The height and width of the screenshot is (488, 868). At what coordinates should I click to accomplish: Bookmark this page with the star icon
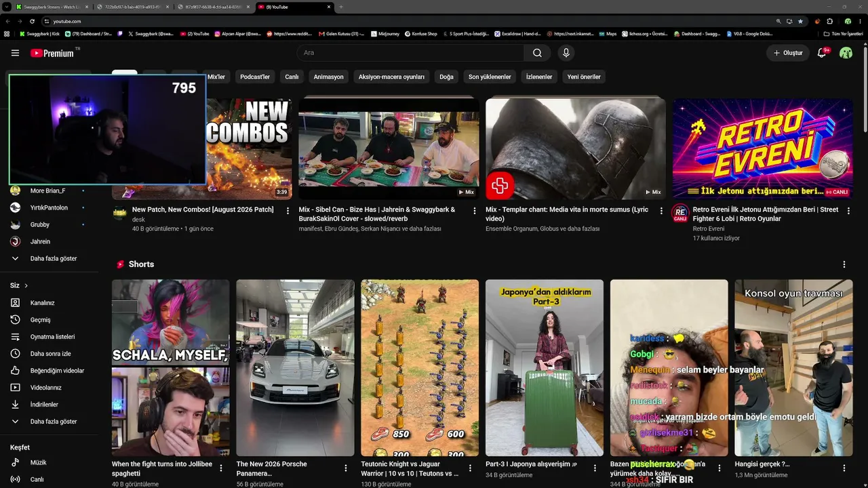pyautogui.click(x=800, y=21)
